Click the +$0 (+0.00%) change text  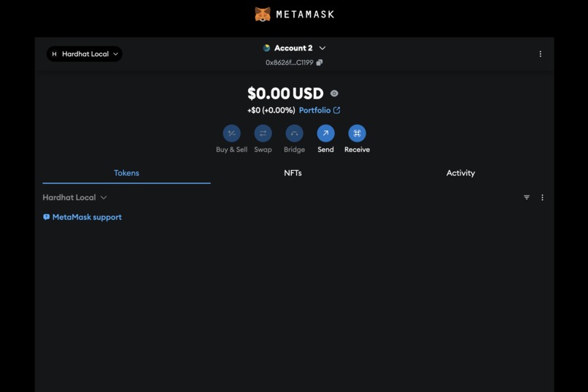coord(271,110)
